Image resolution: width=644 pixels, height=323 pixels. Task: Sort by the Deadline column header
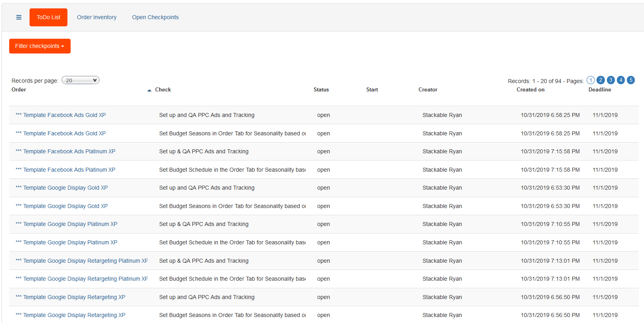(600, 89)
